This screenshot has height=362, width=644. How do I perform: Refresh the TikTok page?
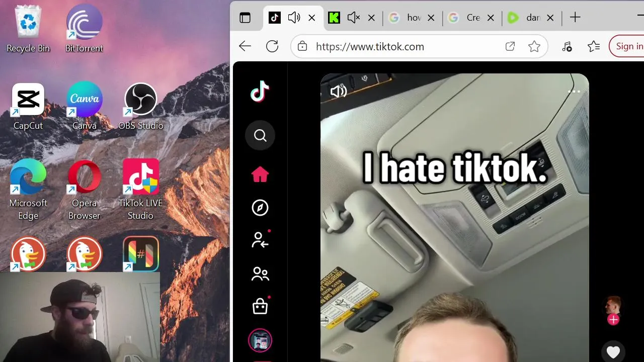pos(272,47)
